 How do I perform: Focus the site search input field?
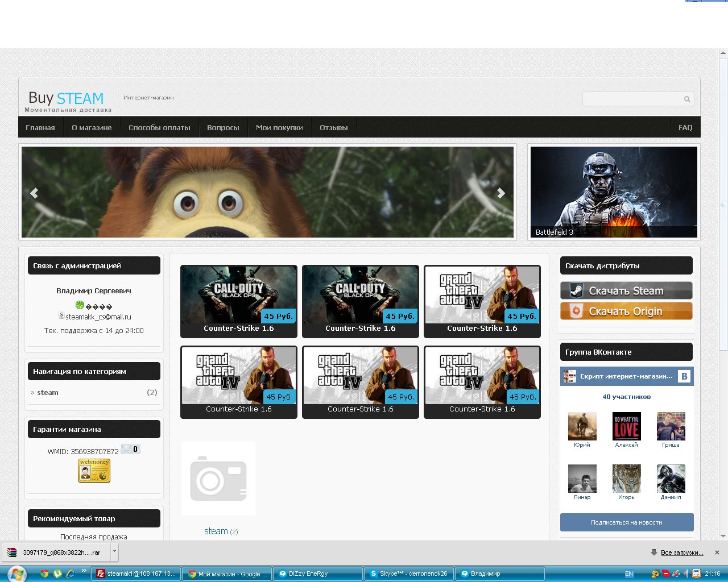click(x=633, y=99)
